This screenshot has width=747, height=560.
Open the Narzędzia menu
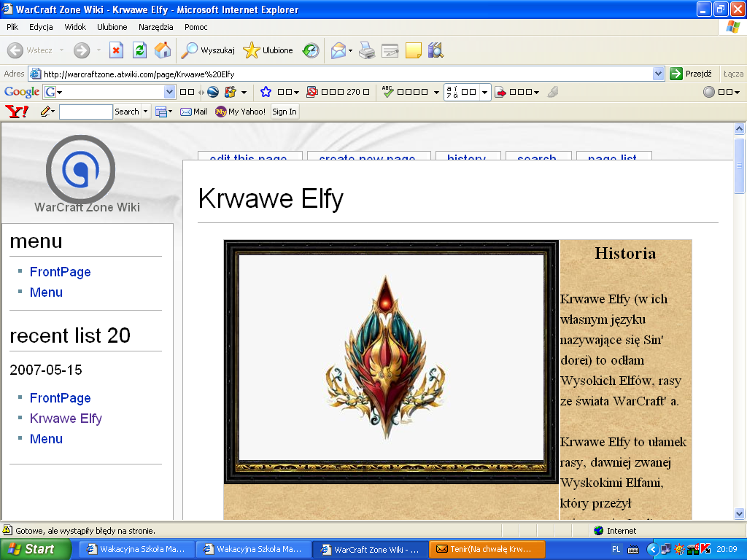(x=156, y=27)
